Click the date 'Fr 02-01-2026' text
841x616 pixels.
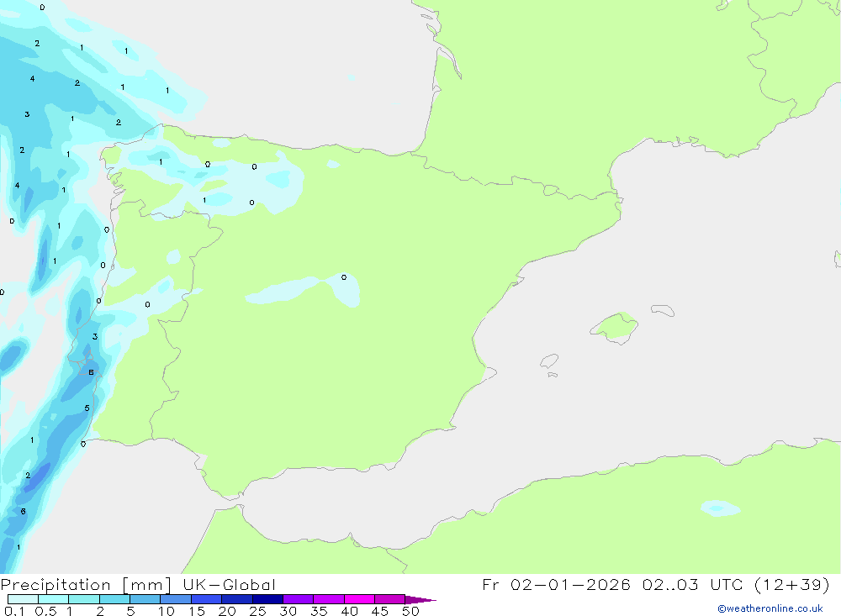556,585
